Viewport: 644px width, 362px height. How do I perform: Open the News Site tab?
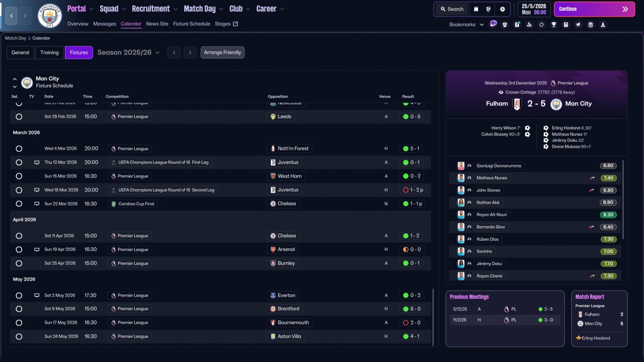(x=157, y=24)
